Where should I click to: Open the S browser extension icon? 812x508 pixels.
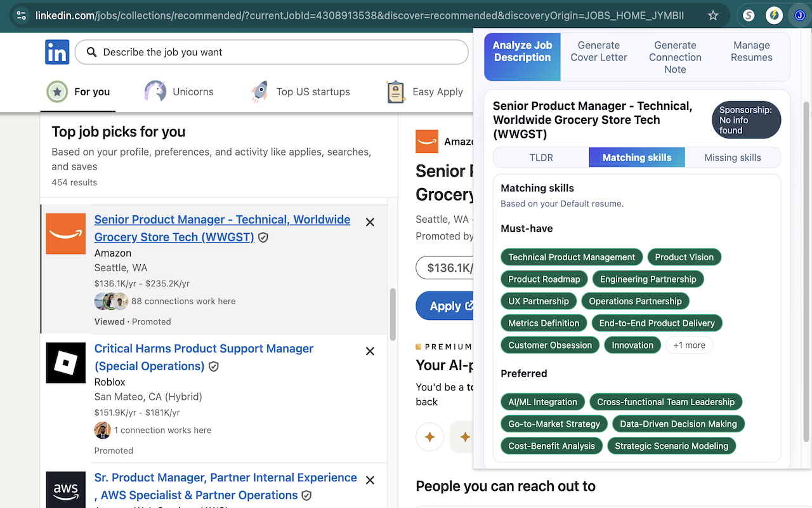[749, 15]
